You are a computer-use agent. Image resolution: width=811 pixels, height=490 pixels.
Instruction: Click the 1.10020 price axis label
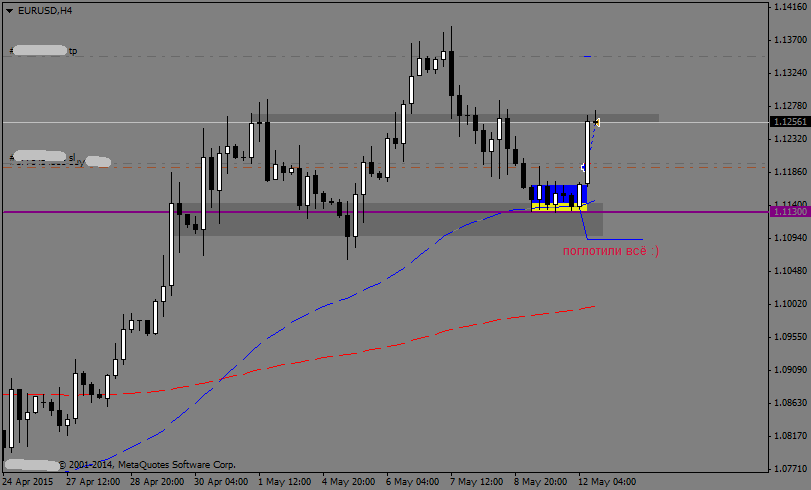[790, 304]
